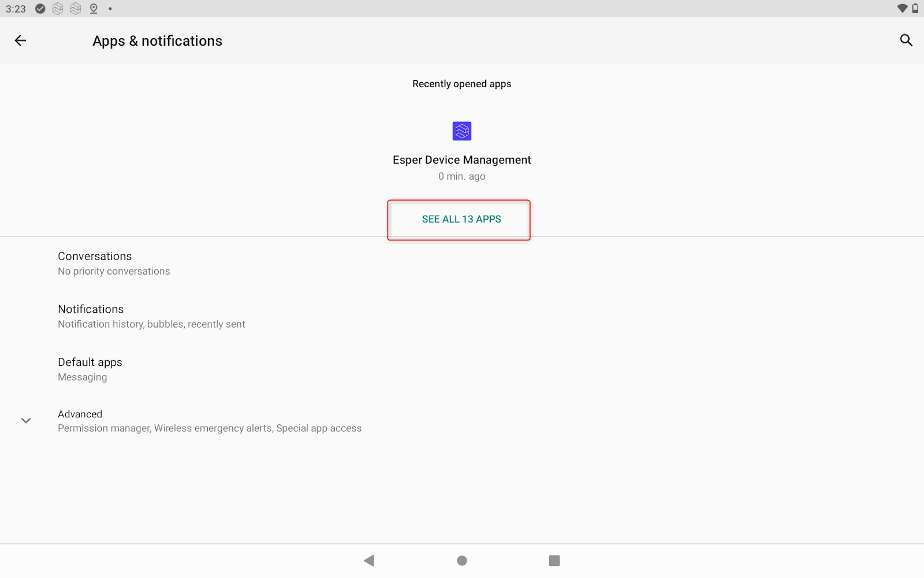924x578 pixels.
Task: Go back using the top-left arrow
Action: (20, 40)
